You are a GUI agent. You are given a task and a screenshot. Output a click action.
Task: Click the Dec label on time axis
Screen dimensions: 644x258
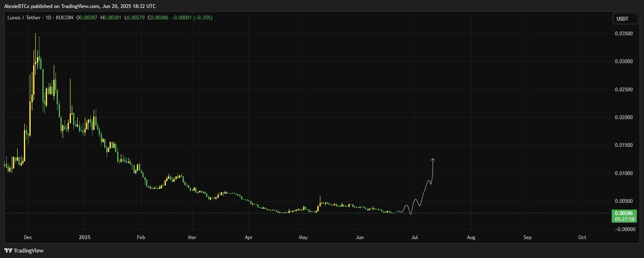click(x=28, y=236)
